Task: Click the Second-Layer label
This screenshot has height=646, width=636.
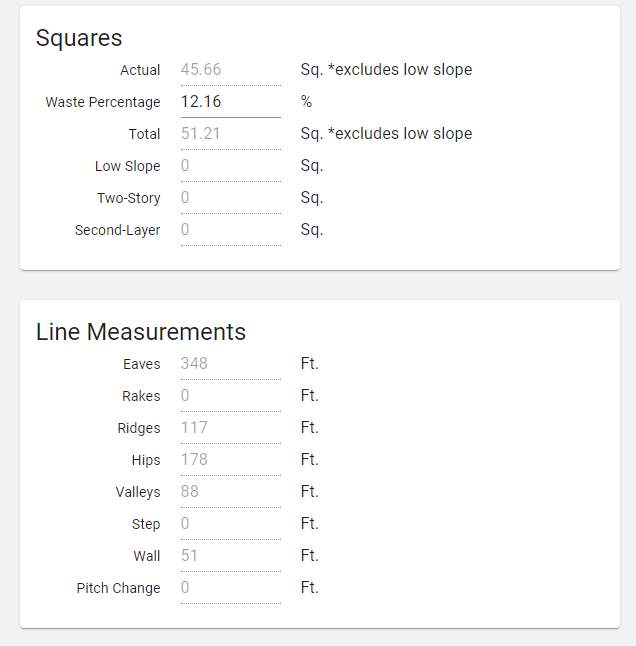Action: click(117, 230)
